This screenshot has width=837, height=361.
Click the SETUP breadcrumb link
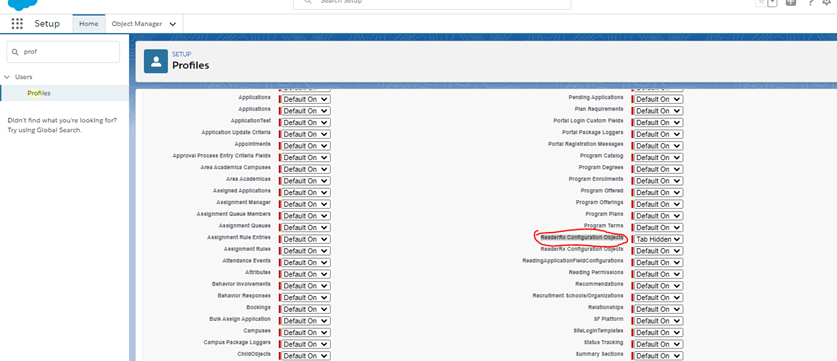tap(181, 54)
